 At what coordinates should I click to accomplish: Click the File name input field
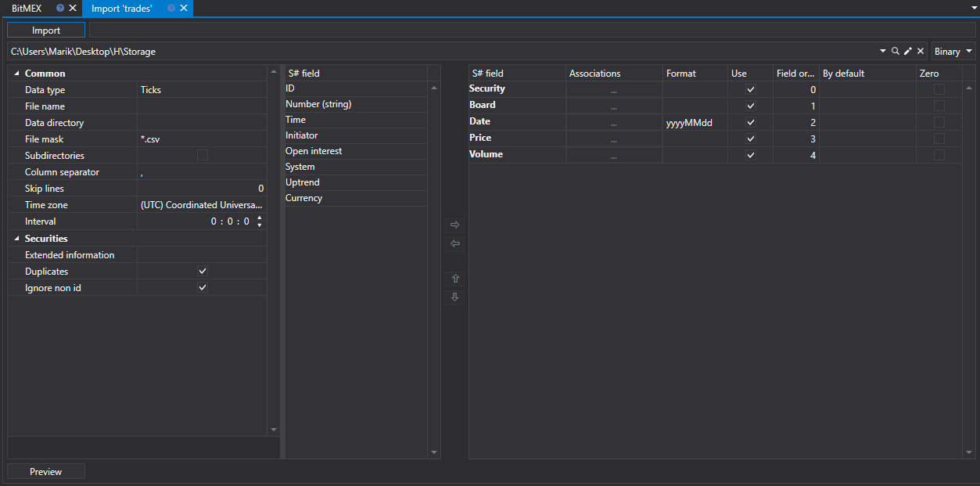point(202,106)
